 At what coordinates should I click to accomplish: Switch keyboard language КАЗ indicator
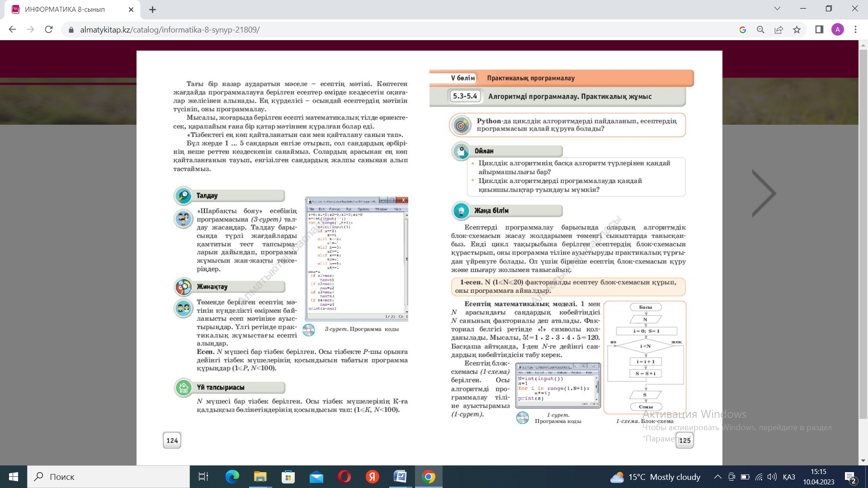point(789,477)
